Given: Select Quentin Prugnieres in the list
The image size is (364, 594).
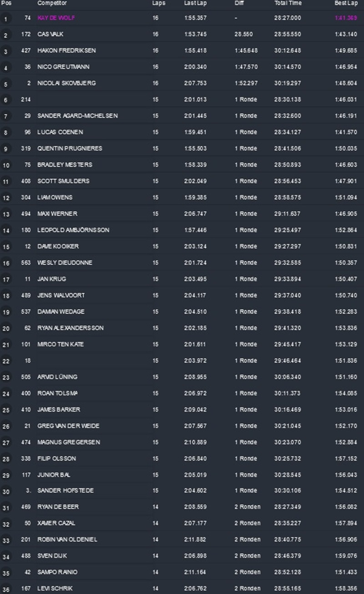Looking at the screenshot, I should [x=70, y=148].
